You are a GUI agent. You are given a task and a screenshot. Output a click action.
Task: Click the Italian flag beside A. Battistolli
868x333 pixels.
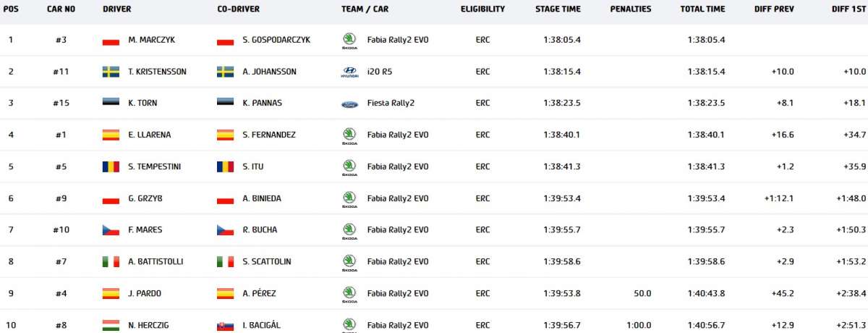coord(111,261)
